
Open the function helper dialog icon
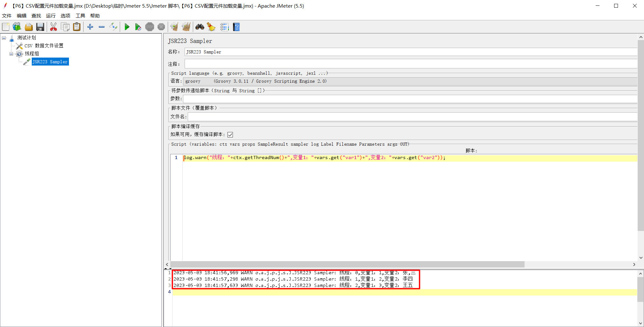(x=224, y=27)
